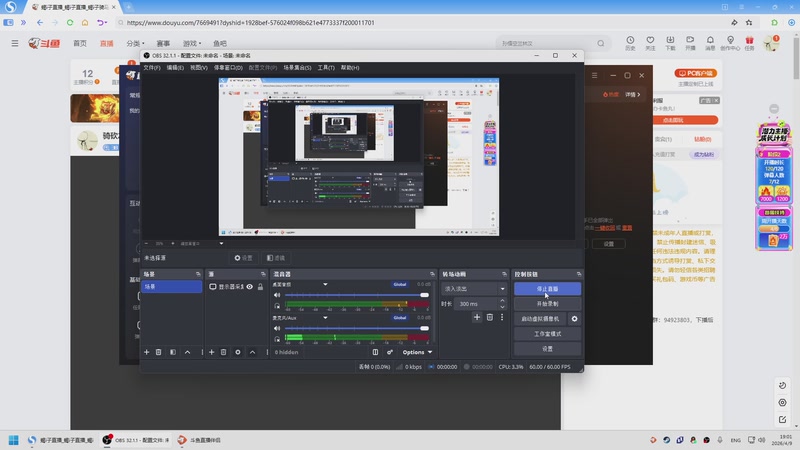The width and height of the screenshot is (800, 450).
Task: Click Douyu search input field
Action: (x=546, y=43)
